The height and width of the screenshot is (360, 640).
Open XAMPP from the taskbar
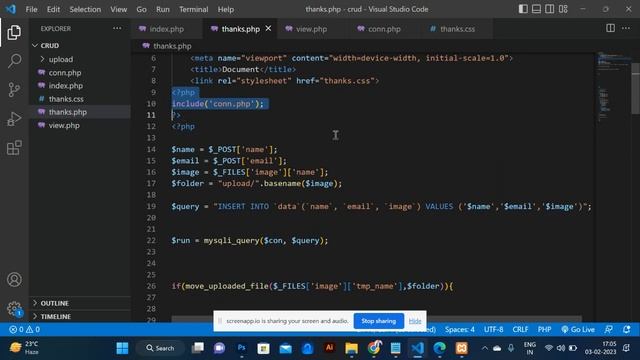pos(462,348)
